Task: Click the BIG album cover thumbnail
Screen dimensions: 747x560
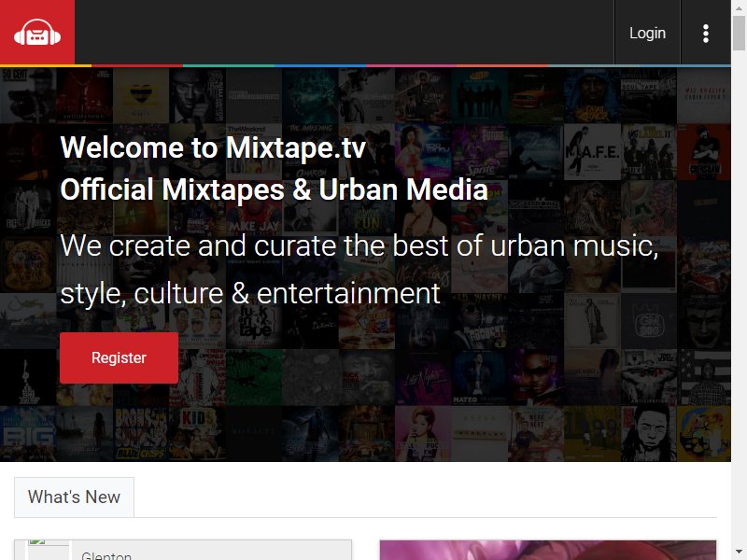Action: click(x=28, y=434)
